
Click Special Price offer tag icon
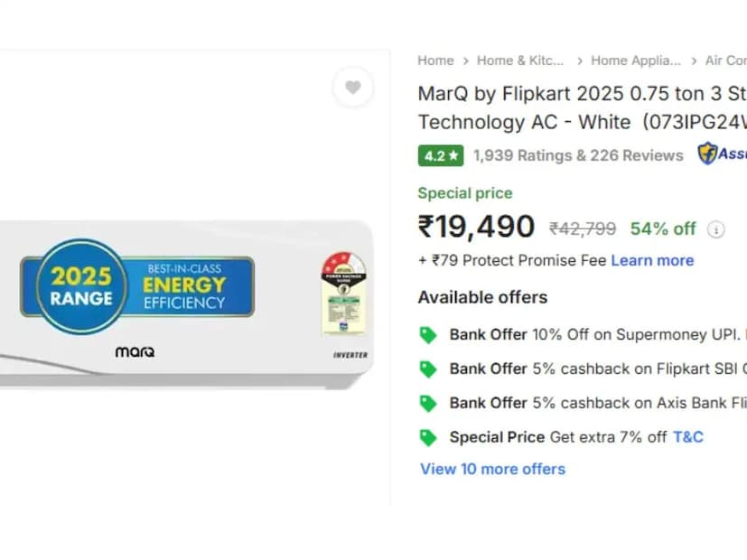pos(428,437)
